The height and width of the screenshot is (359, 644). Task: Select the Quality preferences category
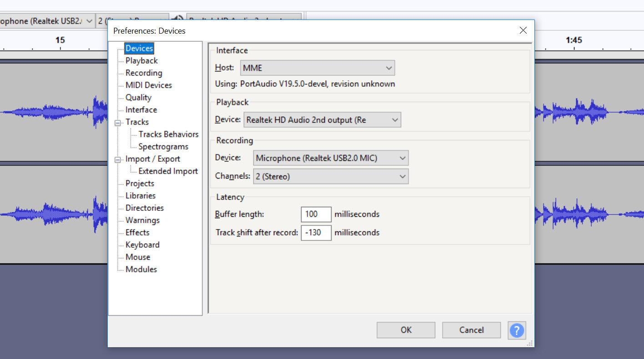coord(138,97)
